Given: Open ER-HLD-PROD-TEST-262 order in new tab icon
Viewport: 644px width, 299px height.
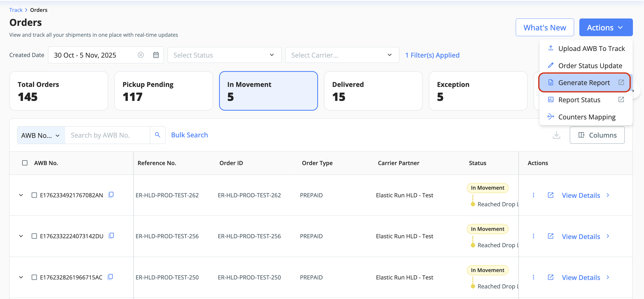Looking at the screenshot, I should (551, 195).
